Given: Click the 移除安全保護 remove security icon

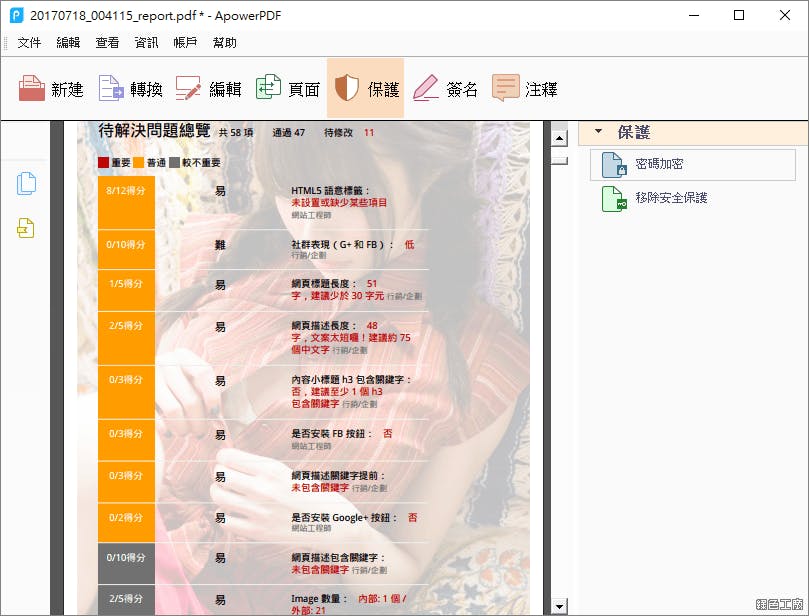Looking at the screenshot, I should pyautogui.click(x=614, y=199).
